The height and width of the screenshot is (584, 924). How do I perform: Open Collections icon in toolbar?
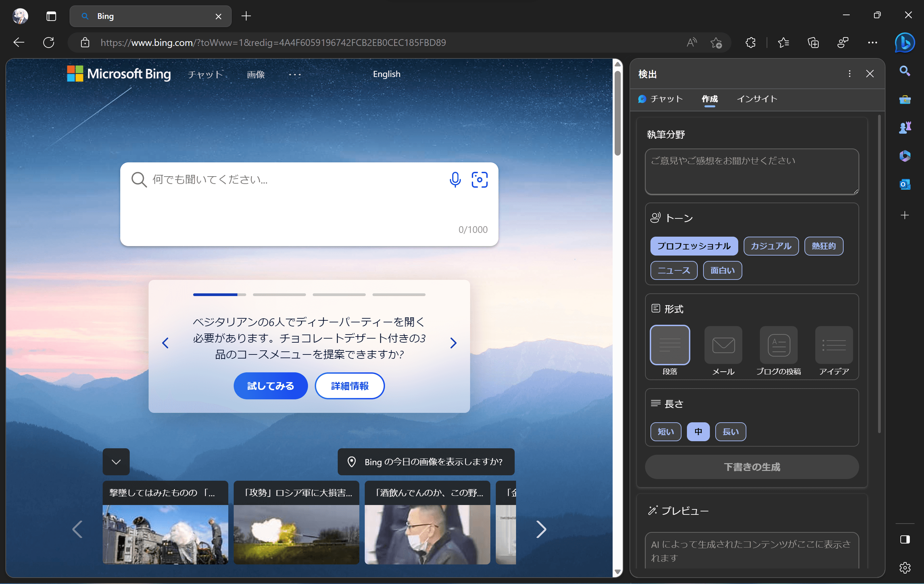pyautogui.click(x=813, y=43)
